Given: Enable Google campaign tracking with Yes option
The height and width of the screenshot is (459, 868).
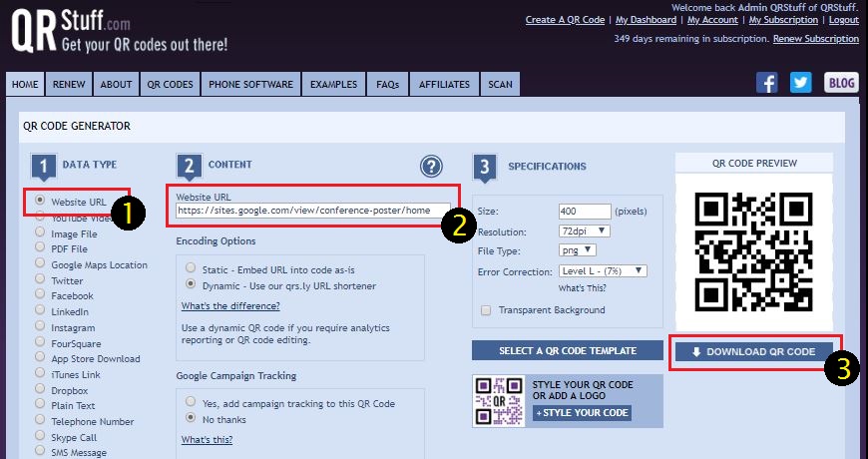Looking at the screenshot, I should [191, 402].
